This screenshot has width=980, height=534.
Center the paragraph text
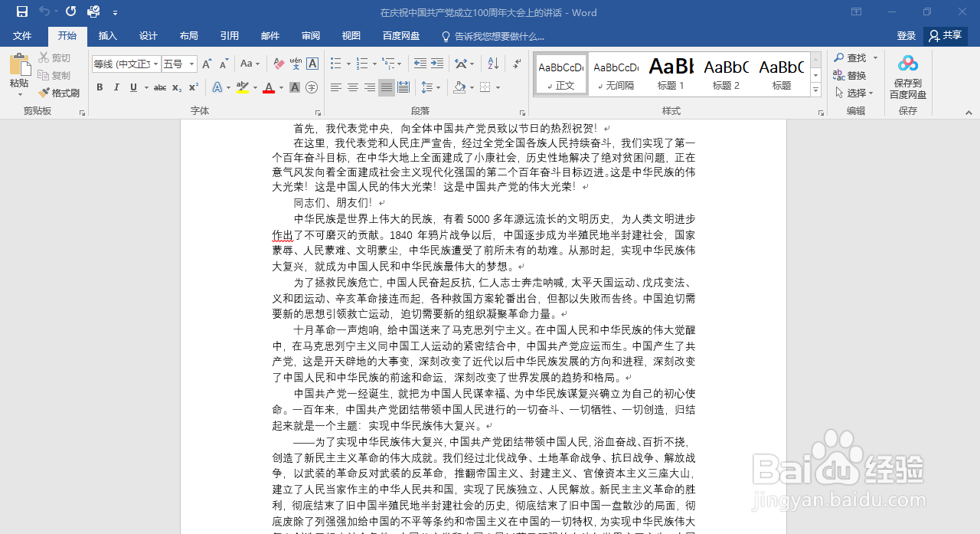tap(353, 87)
